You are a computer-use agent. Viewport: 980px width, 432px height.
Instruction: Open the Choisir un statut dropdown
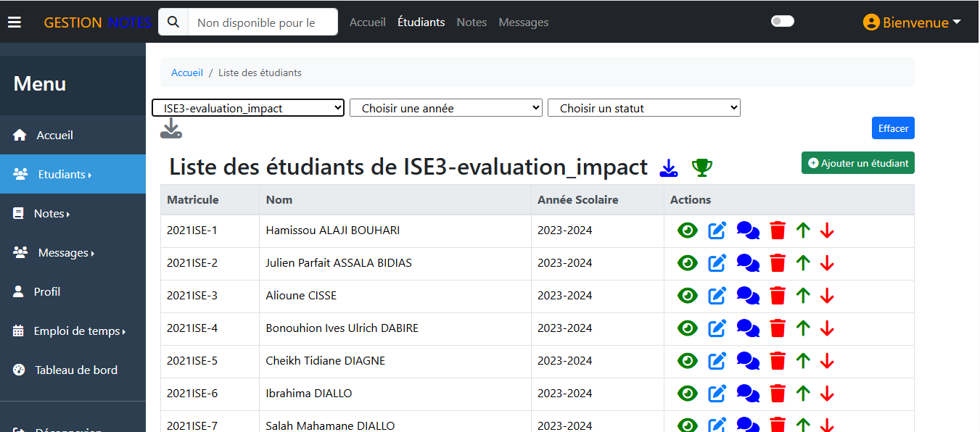tap(643, 107)
